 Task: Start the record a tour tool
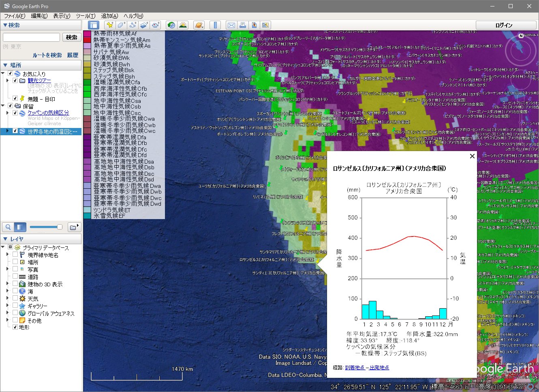[156, 25]
